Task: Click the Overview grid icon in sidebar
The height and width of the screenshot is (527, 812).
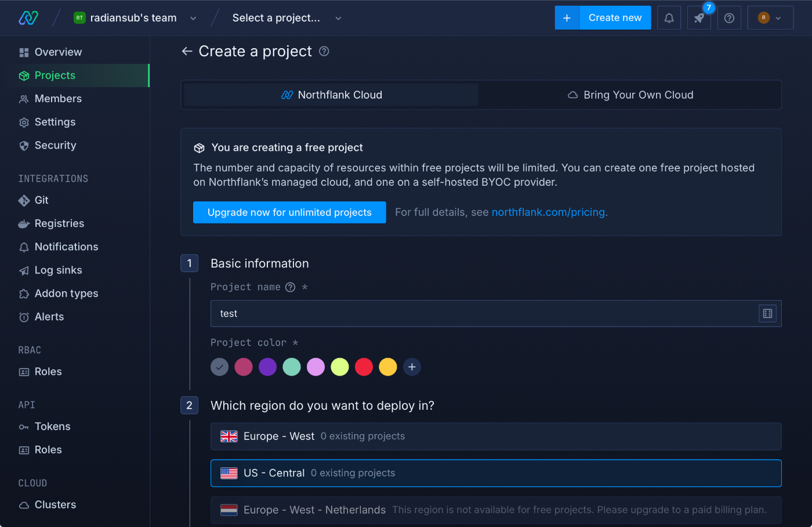Action: coord(24,52)
